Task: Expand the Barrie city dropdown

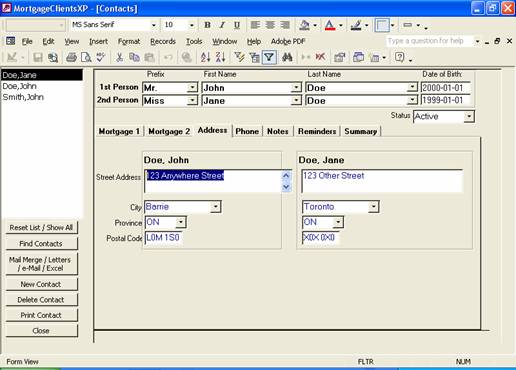Action: 216,207
